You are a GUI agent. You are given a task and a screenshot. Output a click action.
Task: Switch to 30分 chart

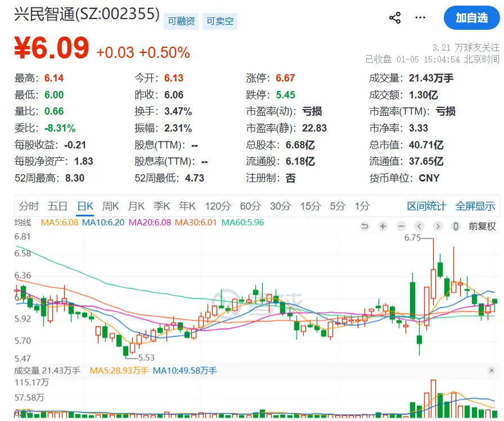pyautogui.click(x=281, y=206)
